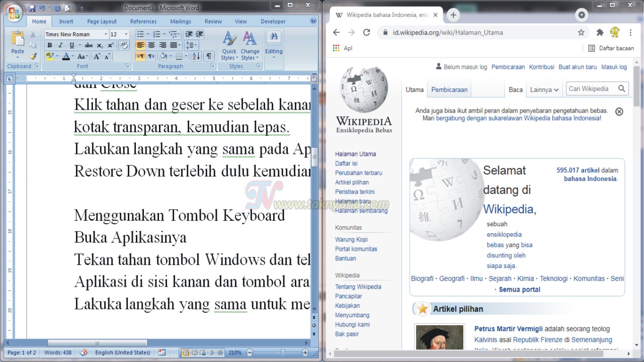Switch to Developer tab in Word

tap(273, 22)
